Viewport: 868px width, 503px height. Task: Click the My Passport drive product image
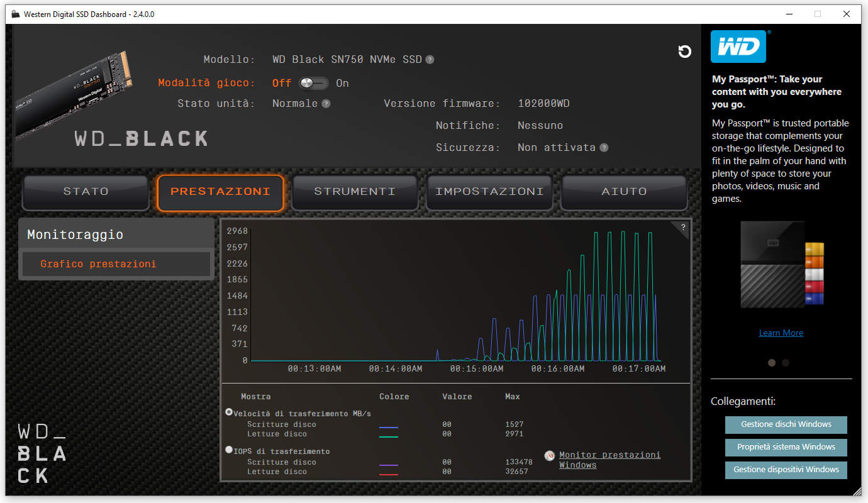[782, 264]
